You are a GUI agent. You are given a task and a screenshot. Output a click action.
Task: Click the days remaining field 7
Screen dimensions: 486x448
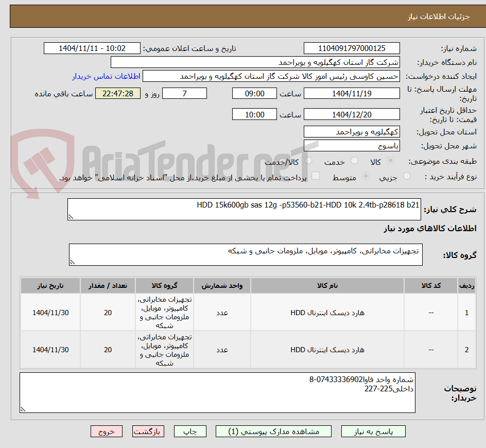tap(184, 93)
